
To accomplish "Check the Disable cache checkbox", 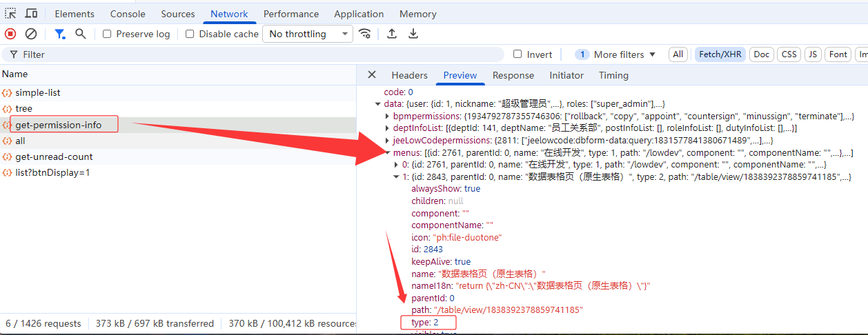I will click(190, 34).
